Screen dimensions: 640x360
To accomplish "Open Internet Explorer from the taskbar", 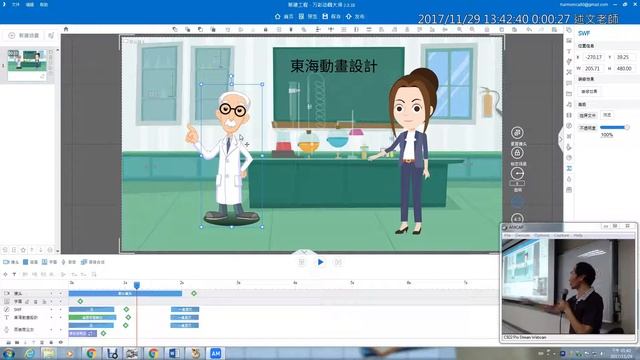I will coord(29,353).
